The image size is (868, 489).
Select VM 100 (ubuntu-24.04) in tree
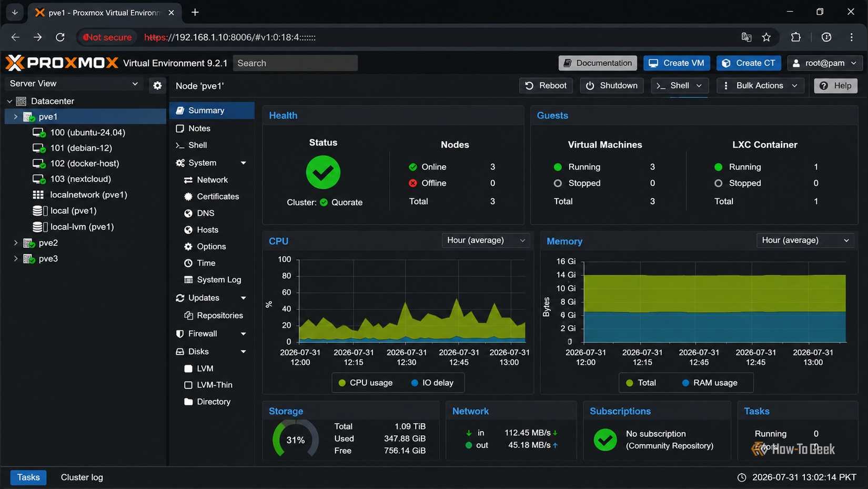pos(79,132)
